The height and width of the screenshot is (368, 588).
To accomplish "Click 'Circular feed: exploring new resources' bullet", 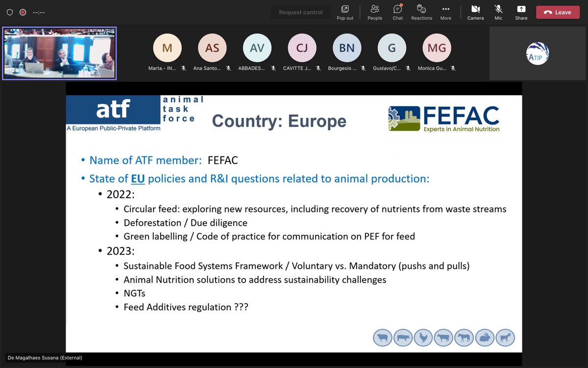I will [315, 209].
